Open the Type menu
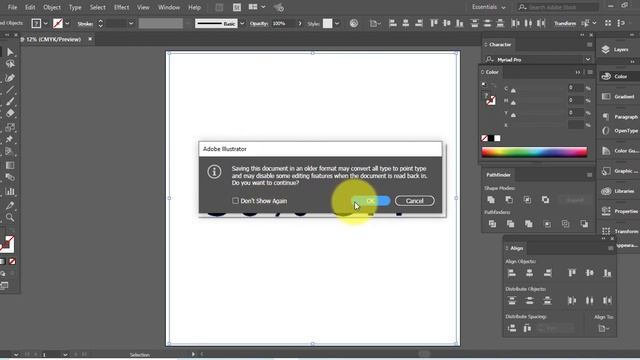 [75, 7]
